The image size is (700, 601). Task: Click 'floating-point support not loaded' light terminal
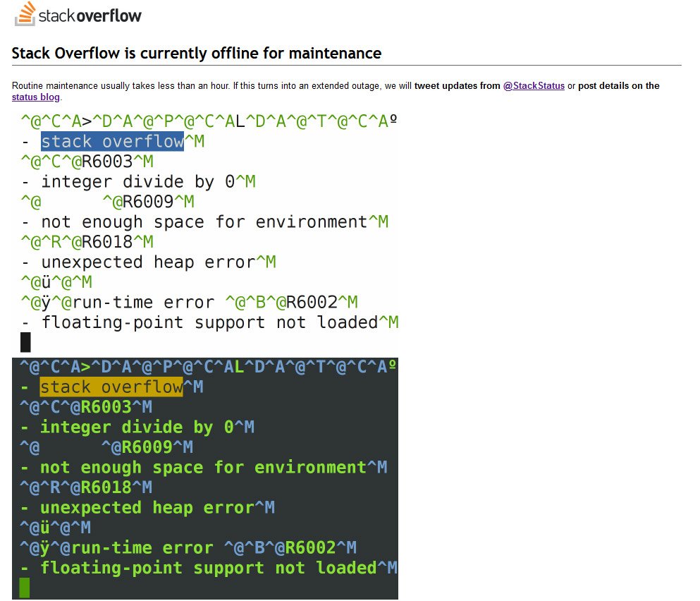tap(209, 322)
